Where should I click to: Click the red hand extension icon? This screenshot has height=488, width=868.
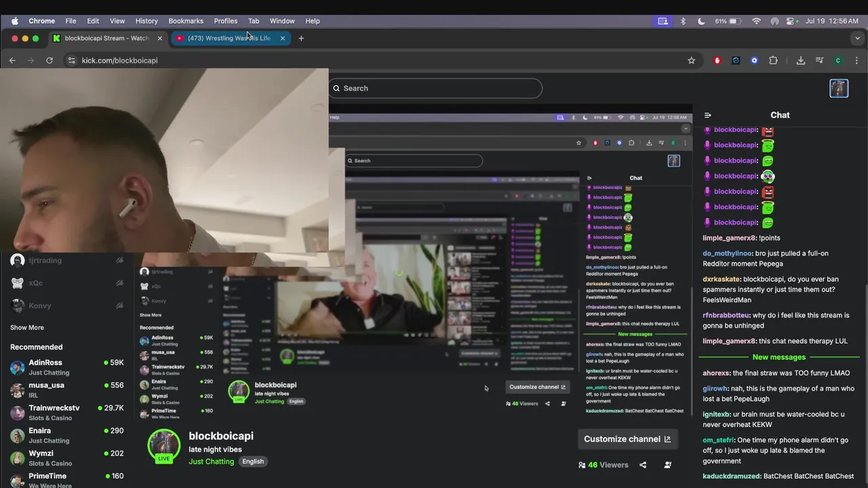[717, 60]
